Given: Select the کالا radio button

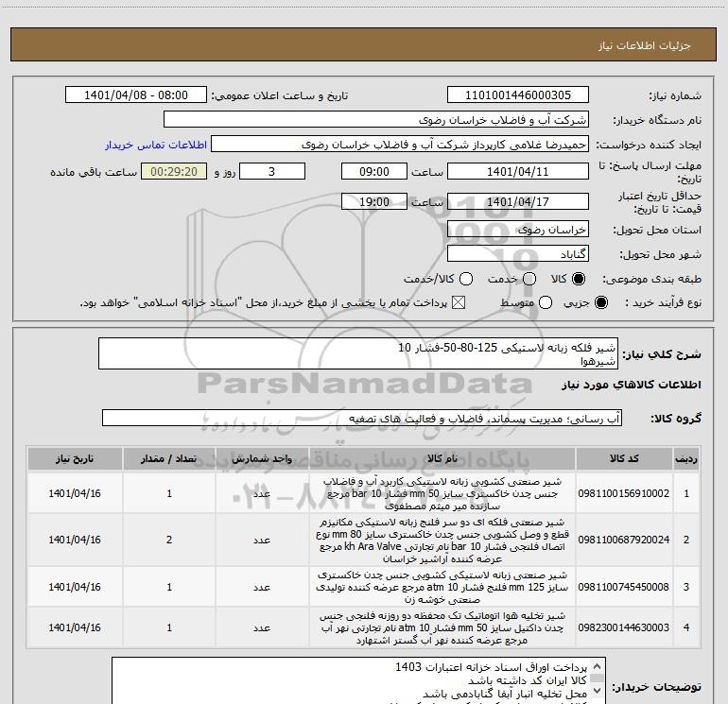Looking at the screenshot, I should pyautogui.click(x=579, y=279).
